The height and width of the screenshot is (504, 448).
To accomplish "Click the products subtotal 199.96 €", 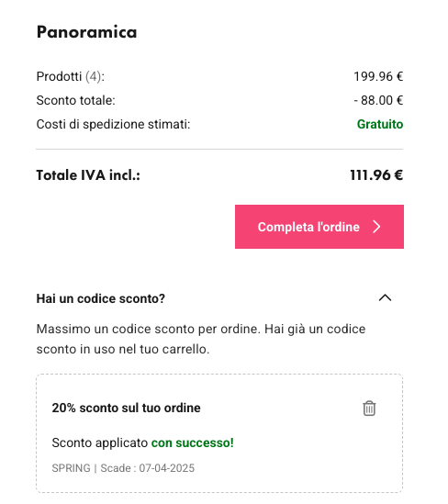I will coord(378,76).
